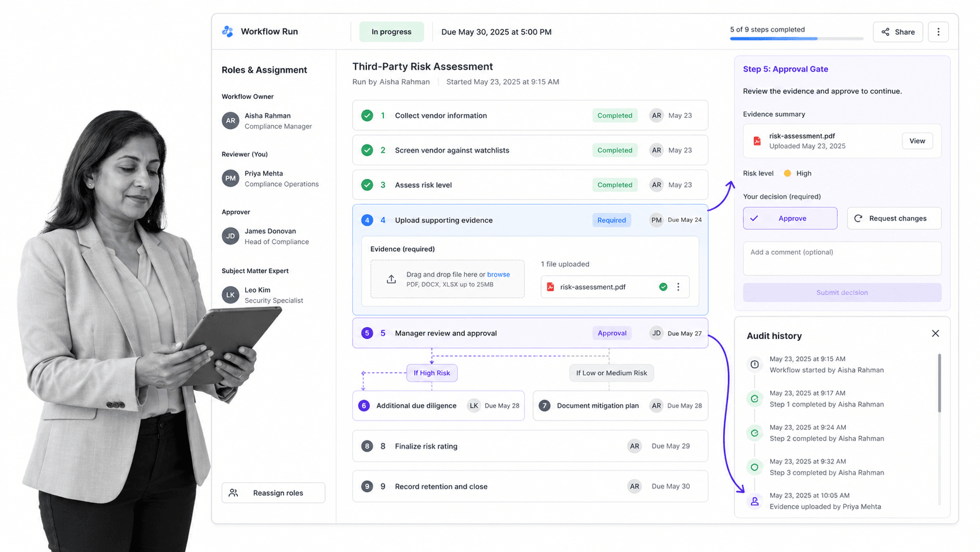This screenshot has width=980, height=552.
Task: Open the Screen vendor against watchlists step
Action: pos(530,150)
